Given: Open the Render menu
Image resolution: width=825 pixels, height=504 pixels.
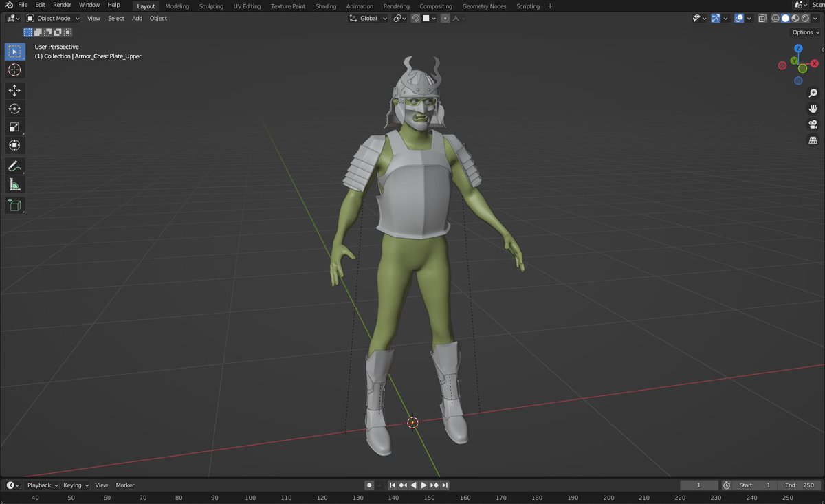Looking at the screenshot, I should coord(62,6).
